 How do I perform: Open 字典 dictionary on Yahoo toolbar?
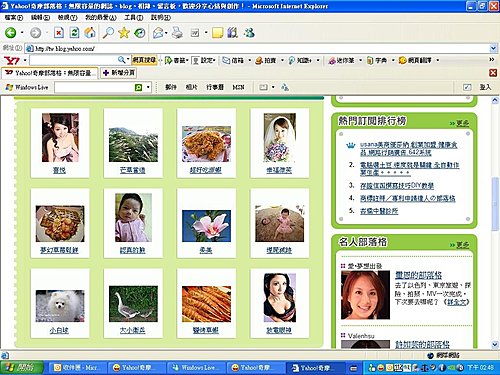tap(377, 60)
